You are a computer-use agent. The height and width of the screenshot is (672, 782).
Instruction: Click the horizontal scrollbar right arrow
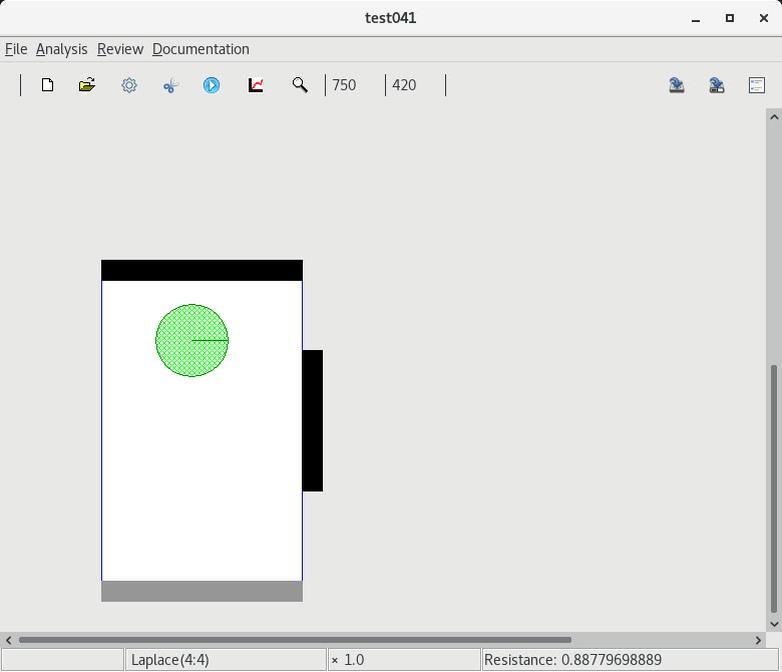point(759,640)
